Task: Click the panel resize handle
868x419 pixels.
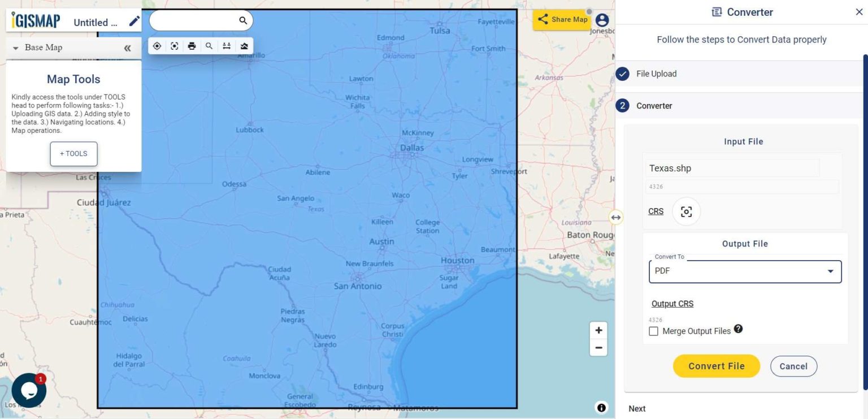Action: (616, 217)
